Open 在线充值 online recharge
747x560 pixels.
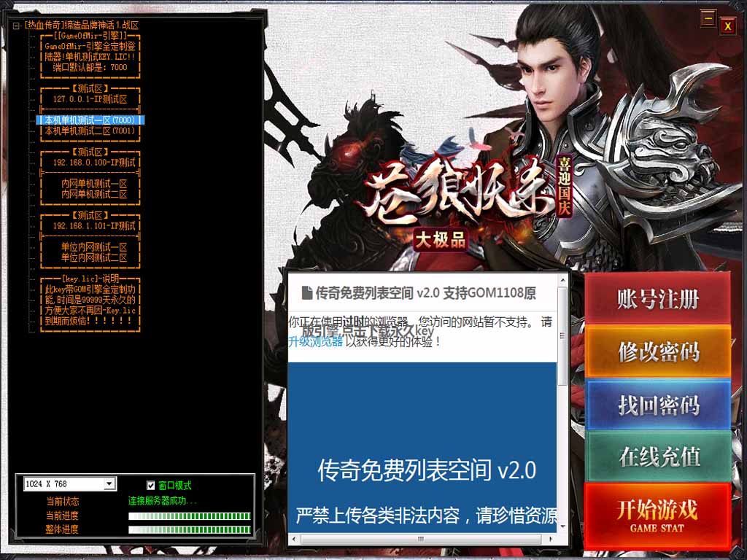coord(657,456)
